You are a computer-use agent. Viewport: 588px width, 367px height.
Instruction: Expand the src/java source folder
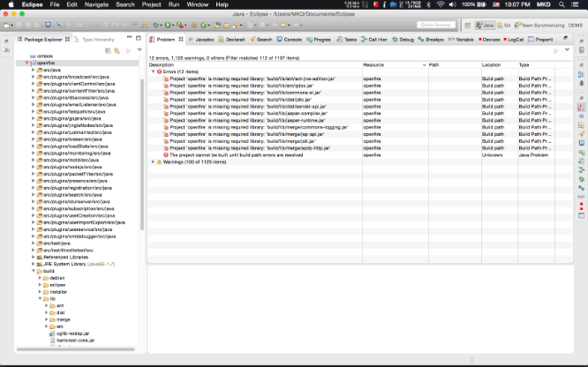33,70
